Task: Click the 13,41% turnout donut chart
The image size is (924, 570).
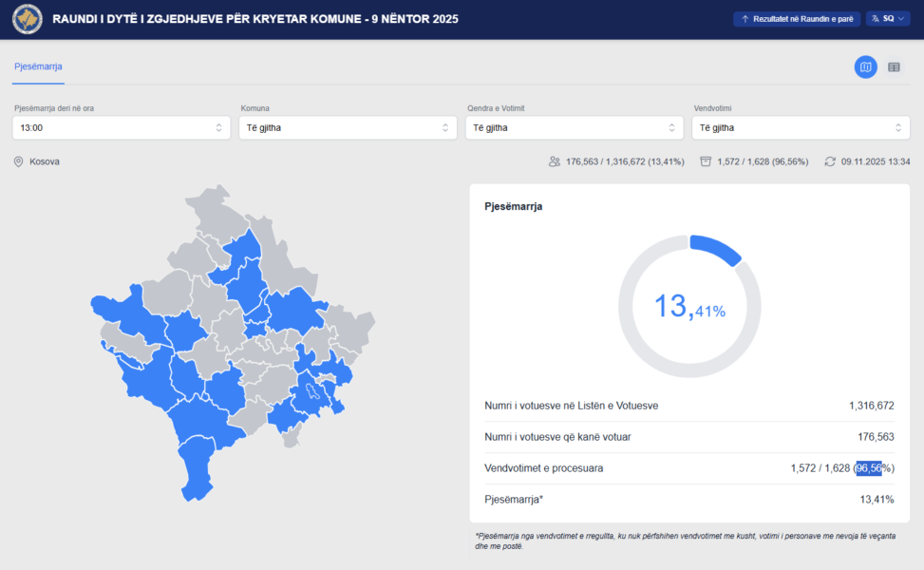Action: point(689,306)
